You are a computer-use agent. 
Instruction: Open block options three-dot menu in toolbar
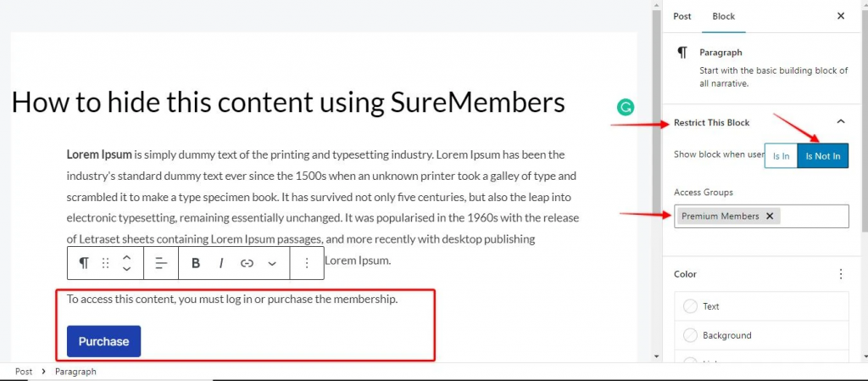(x=307, y=263)
